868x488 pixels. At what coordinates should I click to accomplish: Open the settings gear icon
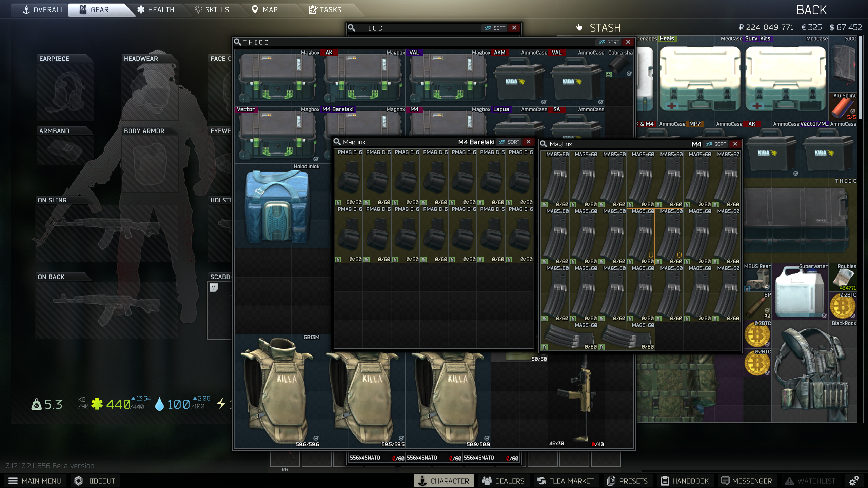(x=854, y=481)
